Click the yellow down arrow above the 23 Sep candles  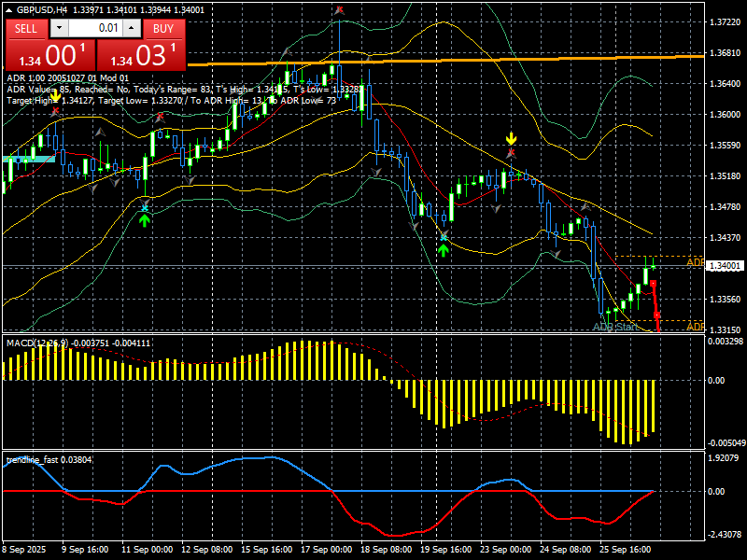point(511,138)
